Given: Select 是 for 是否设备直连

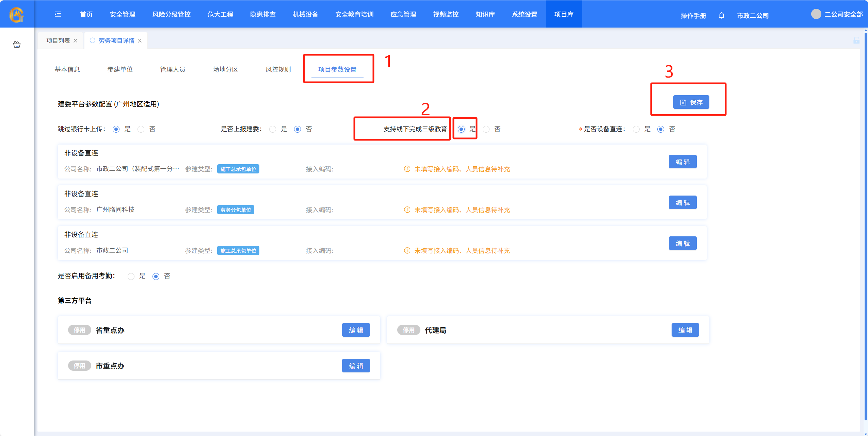Looking at the screenshot, I should pos(636,129).
